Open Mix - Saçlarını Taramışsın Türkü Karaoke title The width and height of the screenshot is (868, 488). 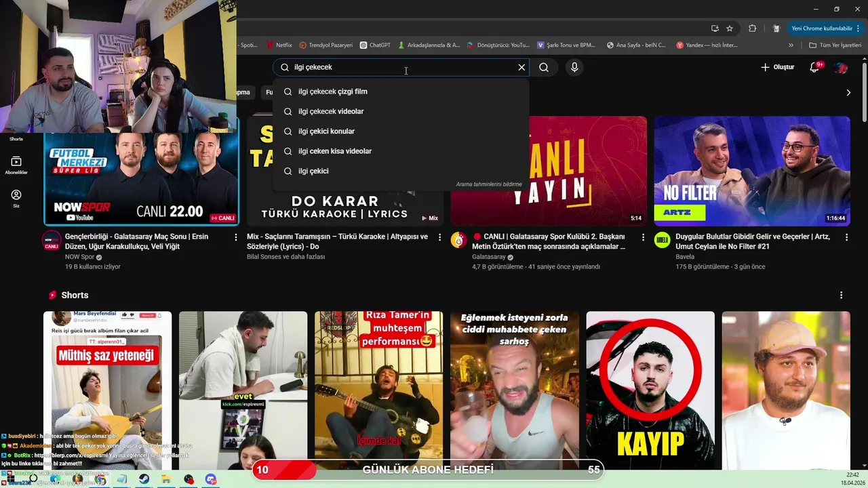pos(337,241)
